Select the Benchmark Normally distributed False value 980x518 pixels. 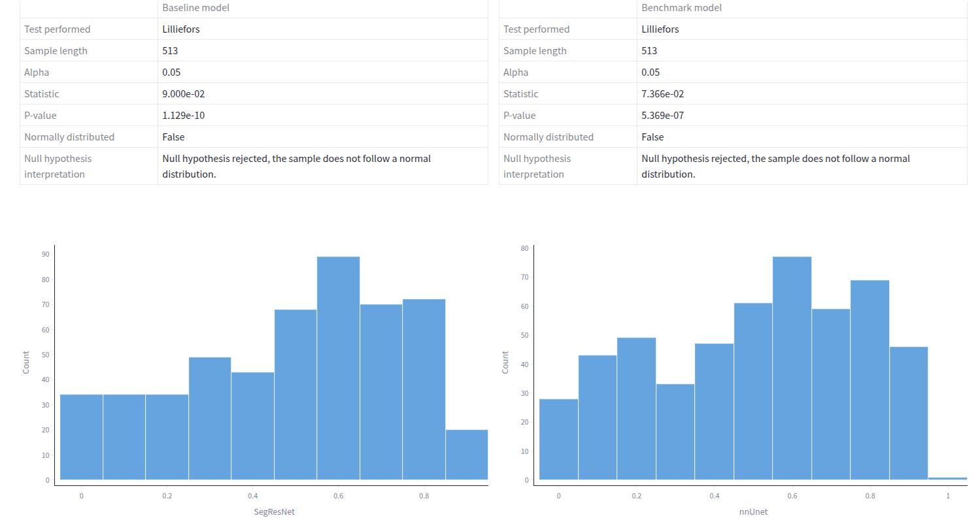tap(652, 137)
